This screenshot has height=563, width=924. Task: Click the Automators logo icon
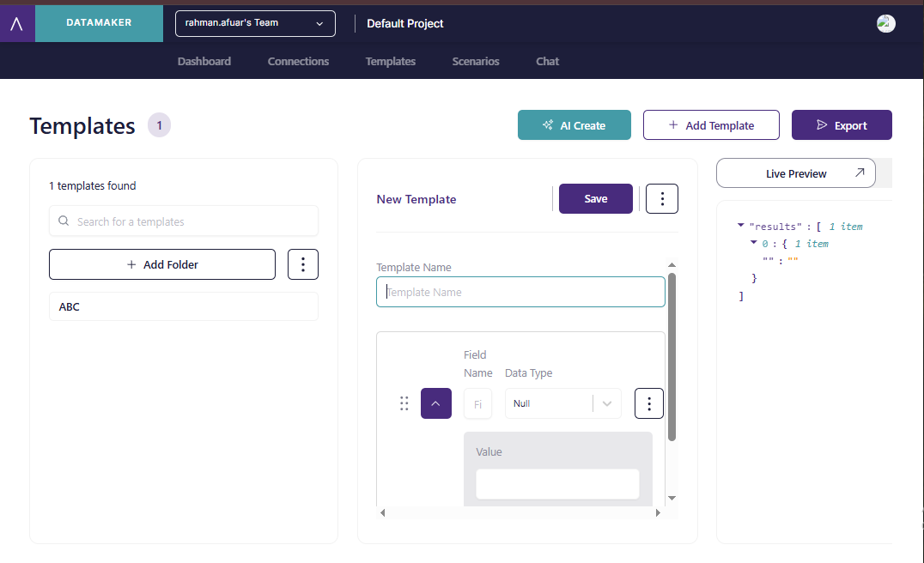pyautogui.click(x=17, y=23)
